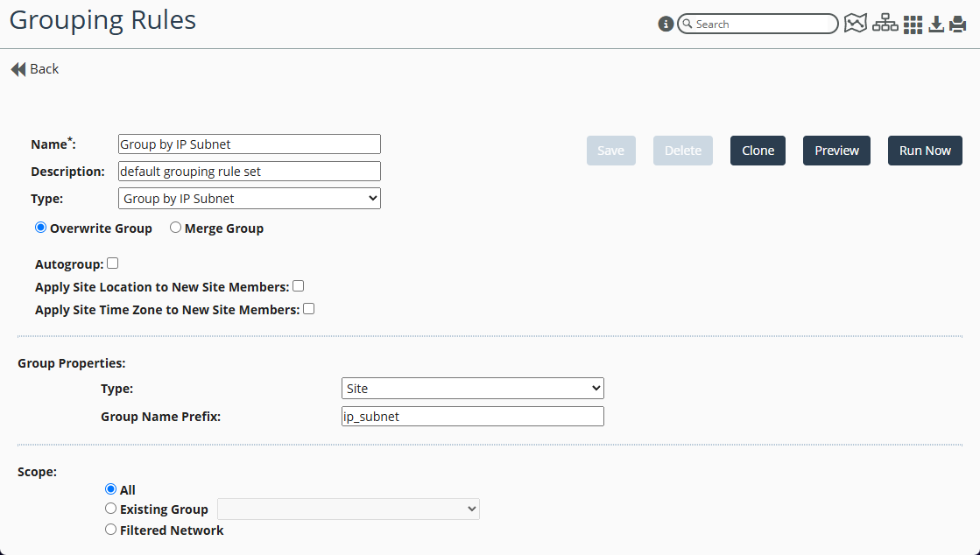
Task: Click the Back double-arrow icon
Action: (x=18, y=69)
